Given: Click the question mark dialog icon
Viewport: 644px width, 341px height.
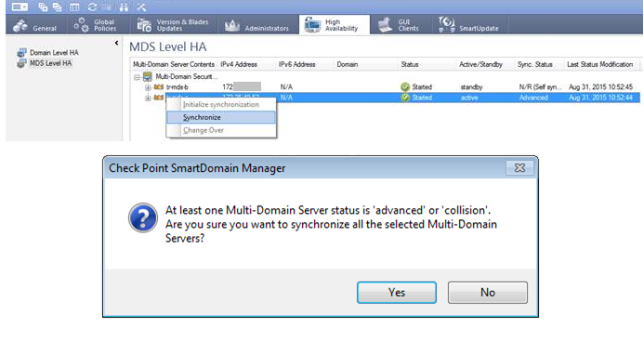Looking at the screenshot, I should coord(142,217).
